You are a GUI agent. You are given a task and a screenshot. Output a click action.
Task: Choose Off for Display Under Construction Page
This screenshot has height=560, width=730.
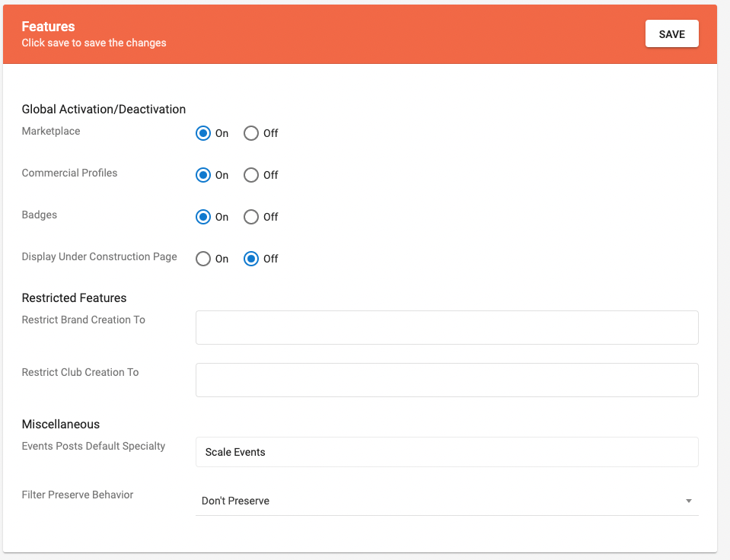point(251,259)
